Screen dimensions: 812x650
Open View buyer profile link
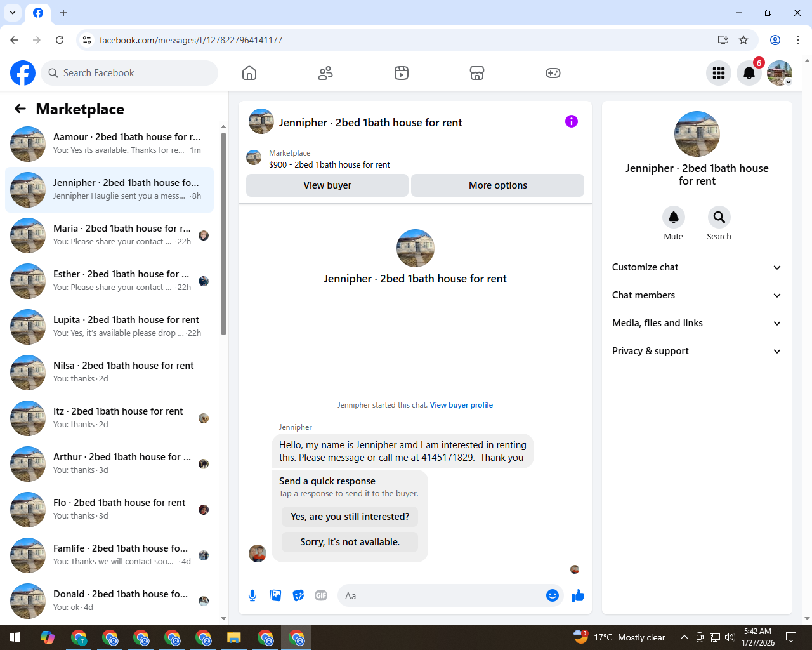coord(461,405)
